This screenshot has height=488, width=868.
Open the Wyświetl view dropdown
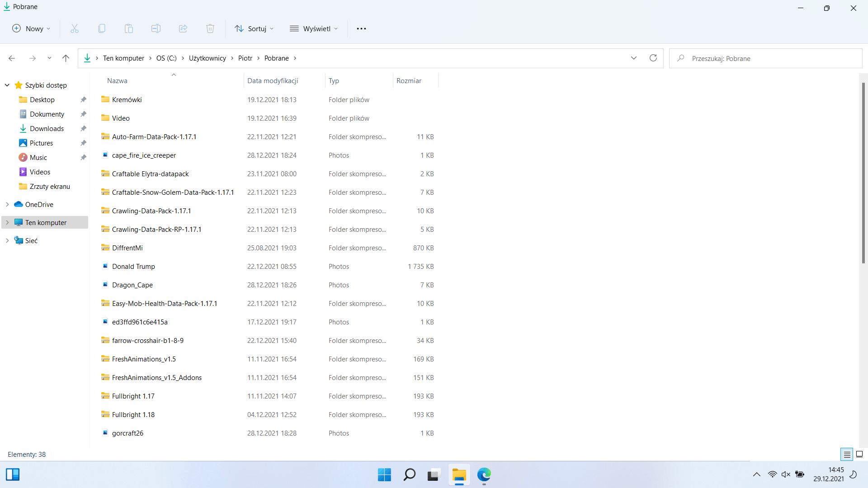(314, 28)
